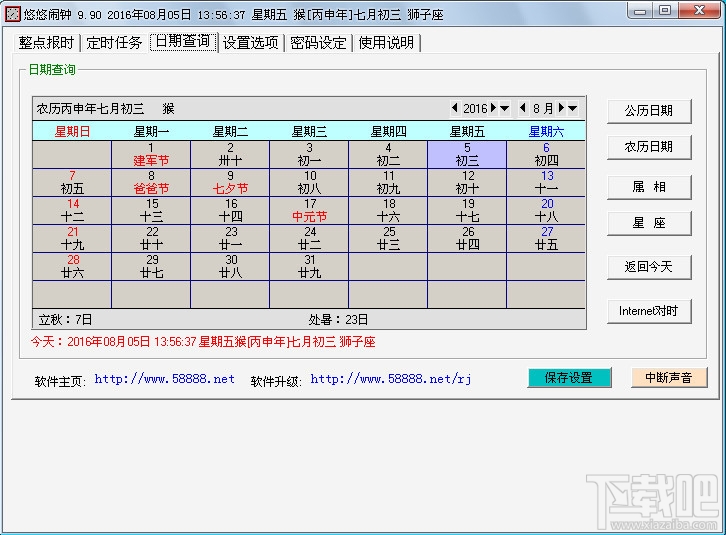This screenshot has width=726, height=535.
Task: Select August 24 廿二 cell
Action: (309, 239)
